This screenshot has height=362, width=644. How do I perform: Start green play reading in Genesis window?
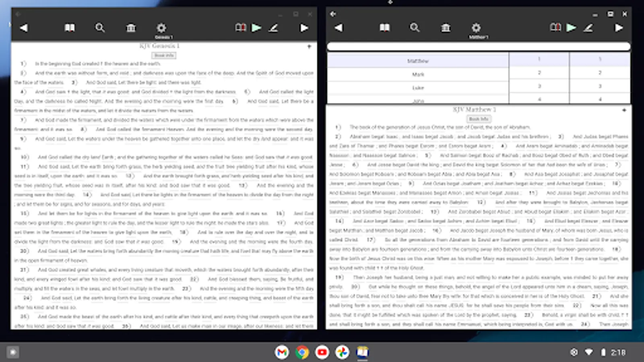256,28
